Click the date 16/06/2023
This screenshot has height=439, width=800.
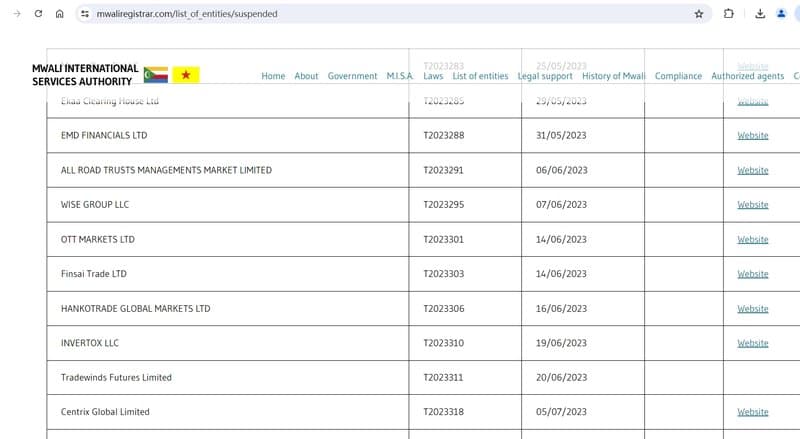click(561, 308)
